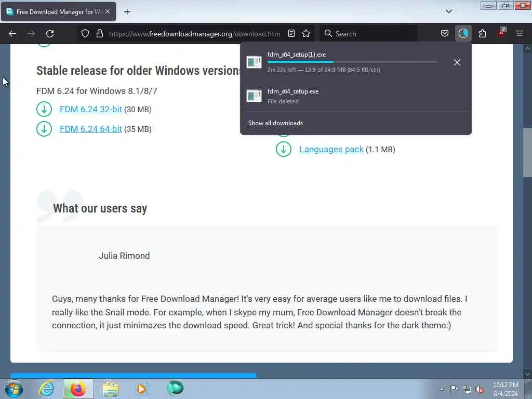Viewport: 532px width, 399px height.
Task: Open tracking protection shield info
Action: pos(85,34)
